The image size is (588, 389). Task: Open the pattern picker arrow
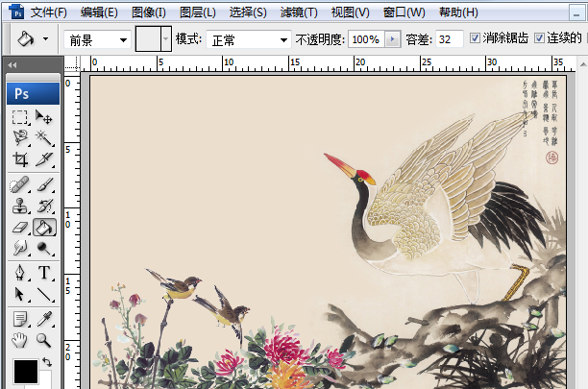pos(166,38)
